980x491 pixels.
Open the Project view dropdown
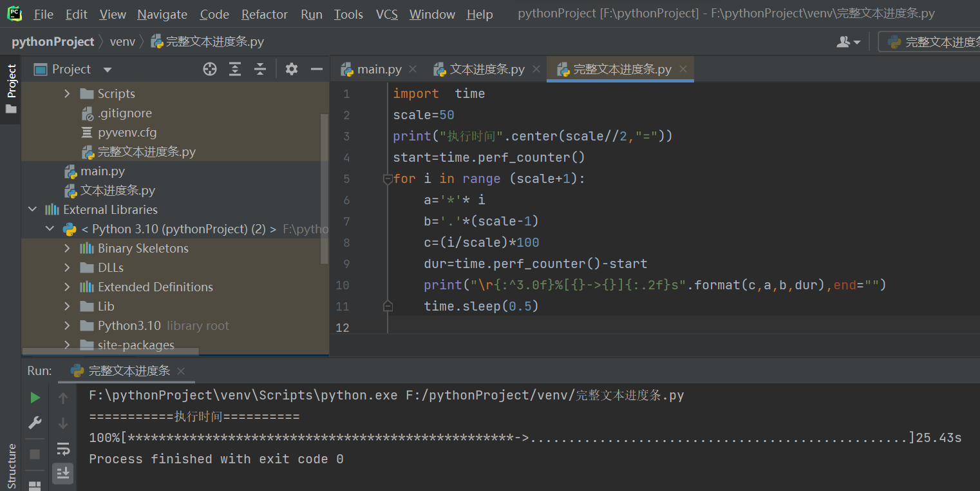point(106,69)
